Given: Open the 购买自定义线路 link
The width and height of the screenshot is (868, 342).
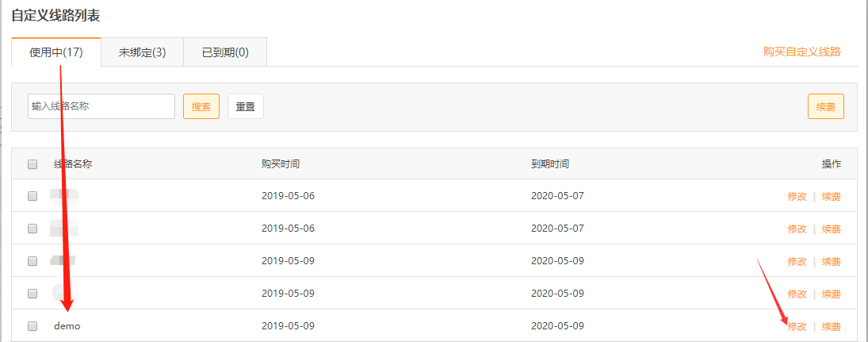Looking at the screenshot, I should pos(801,52).
